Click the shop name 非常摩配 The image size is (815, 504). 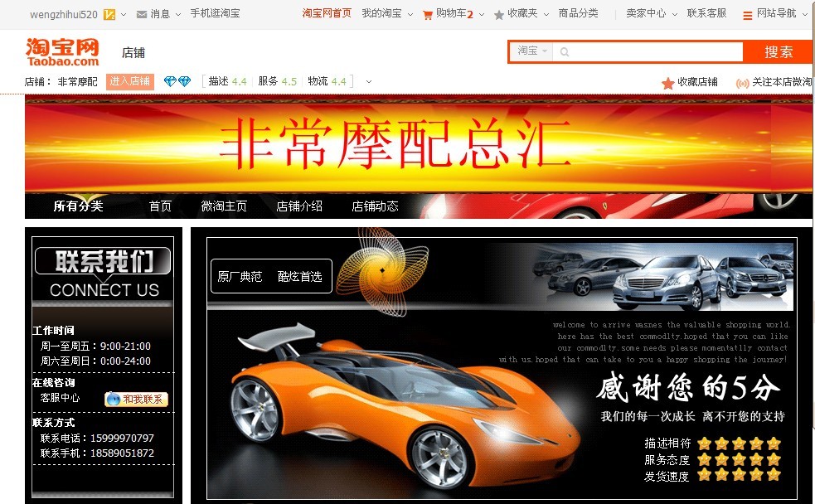pos(77,81)
